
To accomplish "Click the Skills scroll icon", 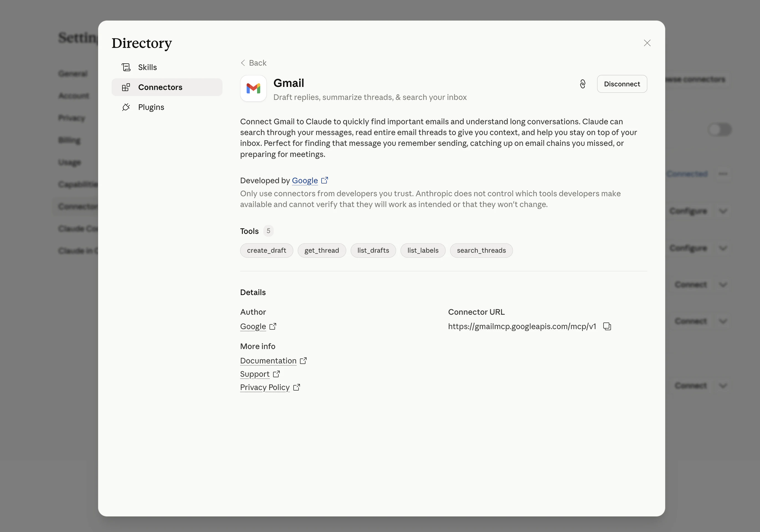I will coord(126,67).
